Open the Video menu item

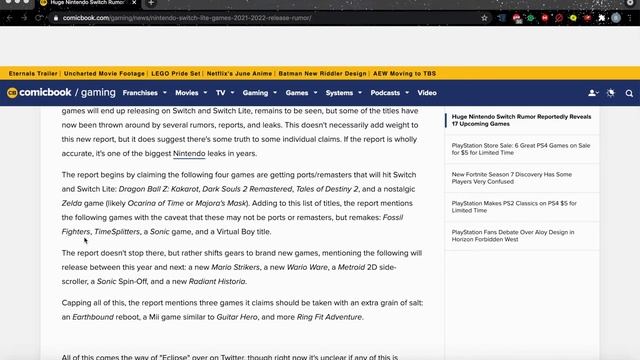[x=427, y=93]
